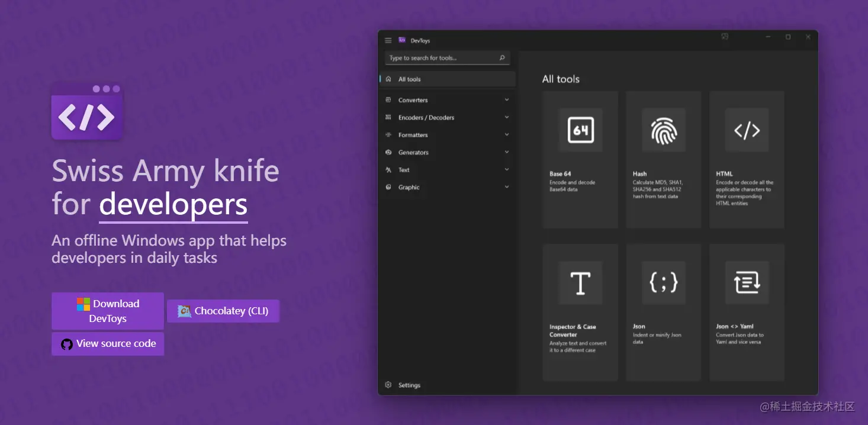Select the Converters menu item
Viewport: 868px width, 425px height.
click(448, 100)
